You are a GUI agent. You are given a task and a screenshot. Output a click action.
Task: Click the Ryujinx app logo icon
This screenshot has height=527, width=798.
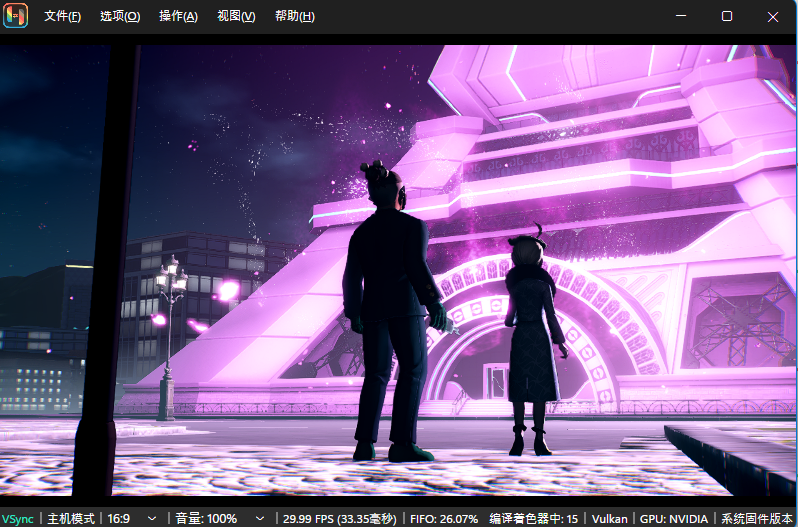(15, 16)
